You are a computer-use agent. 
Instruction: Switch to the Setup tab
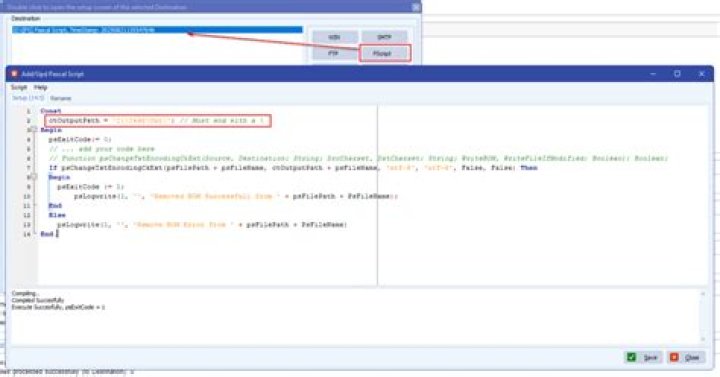click(x=28, y=98)
